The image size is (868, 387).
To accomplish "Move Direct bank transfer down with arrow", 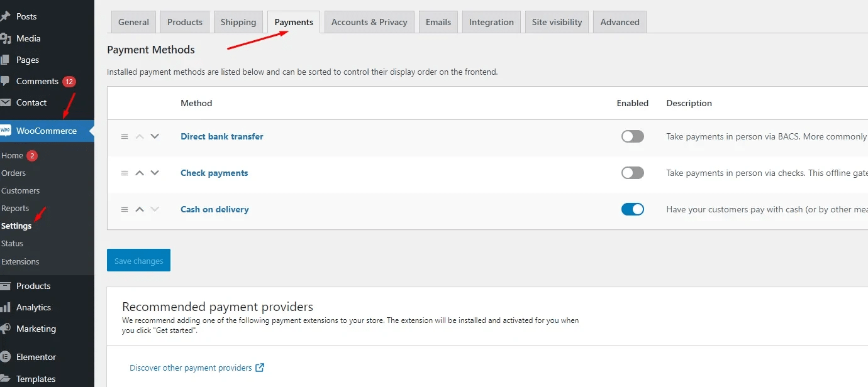I will click(155, 136).
